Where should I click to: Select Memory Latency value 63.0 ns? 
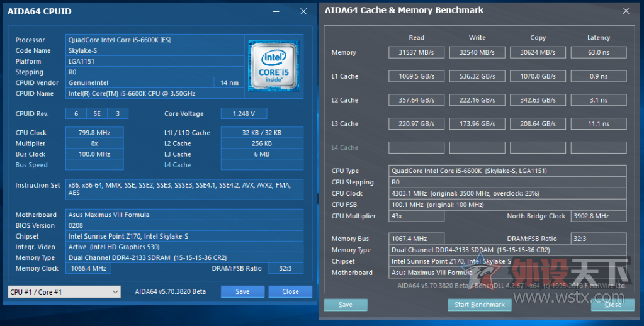(x=599, y=53)
